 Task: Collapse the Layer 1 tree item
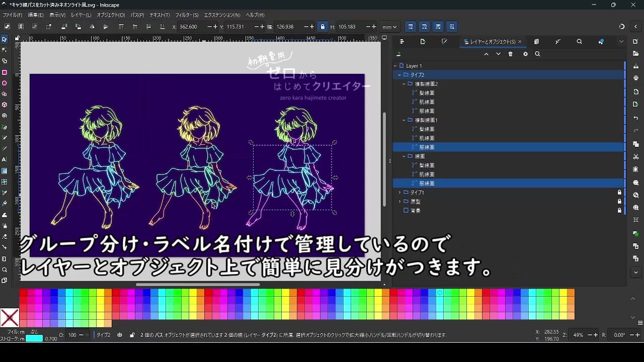point(394,66)
